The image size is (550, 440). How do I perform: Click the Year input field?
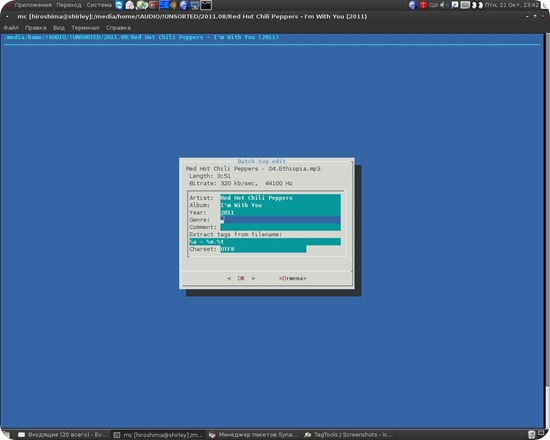click(280, 213)
